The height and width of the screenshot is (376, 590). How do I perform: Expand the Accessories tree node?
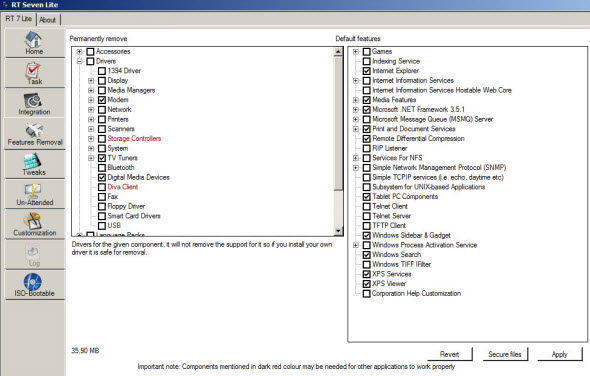(79, 52)
